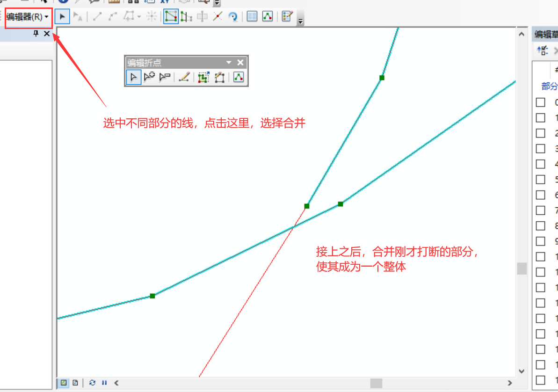Click the 部分 link in sketch properties
558x392 pixels.
click(x=549, y=86)
